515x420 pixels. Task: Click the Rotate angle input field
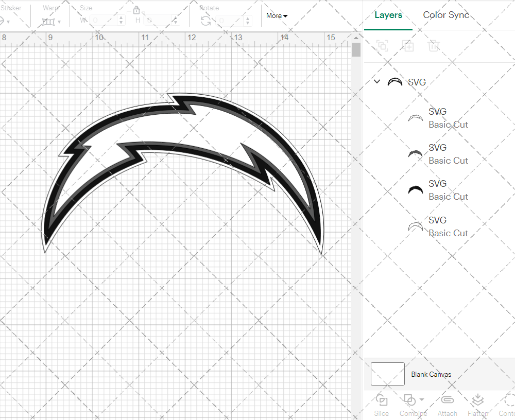pos(230,21)
